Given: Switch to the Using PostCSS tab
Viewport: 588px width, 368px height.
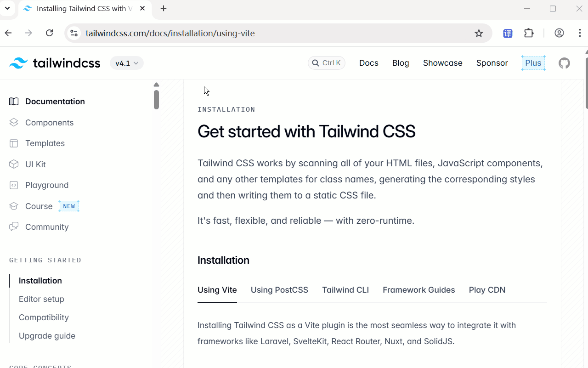Looking at the screenshot, I should coord(279,290).
